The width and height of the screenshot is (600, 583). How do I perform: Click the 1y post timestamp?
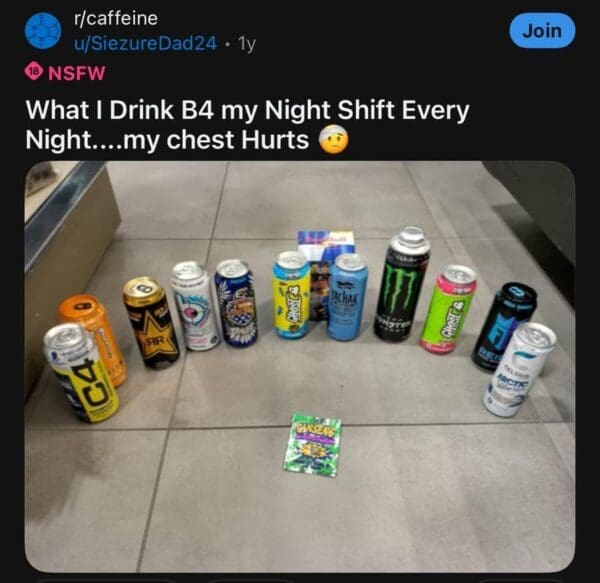(246, 44)
